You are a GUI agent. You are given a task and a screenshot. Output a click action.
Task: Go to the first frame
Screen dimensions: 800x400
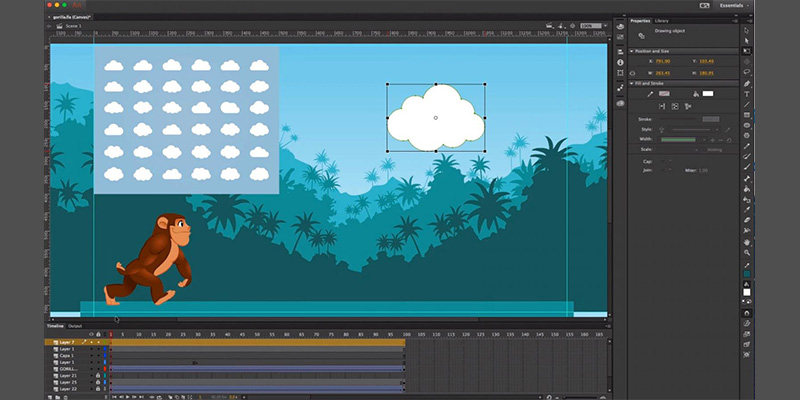click(x=114, y=397)
